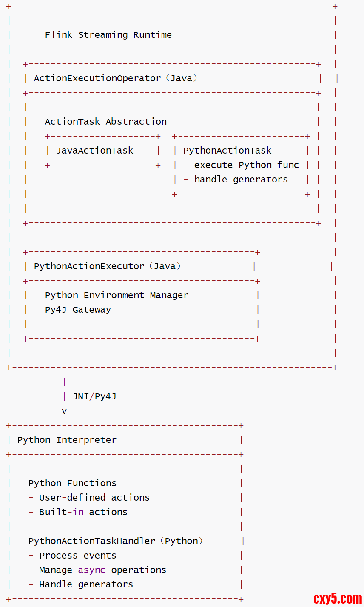The height and width of the screenshot is (607, 364).
Task: Click the Flink Streaming Runtime title
Action: tap(108, 35)
